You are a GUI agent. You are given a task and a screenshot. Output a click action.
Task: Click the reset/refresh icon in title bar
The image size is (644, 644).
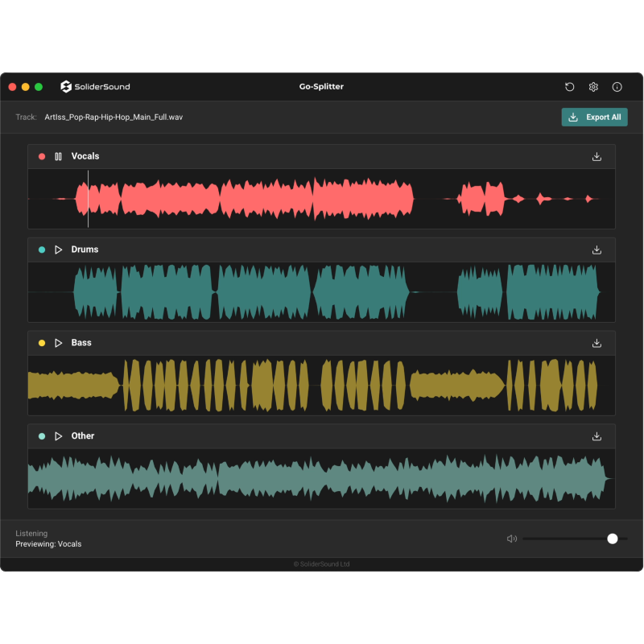click(570, 87)
